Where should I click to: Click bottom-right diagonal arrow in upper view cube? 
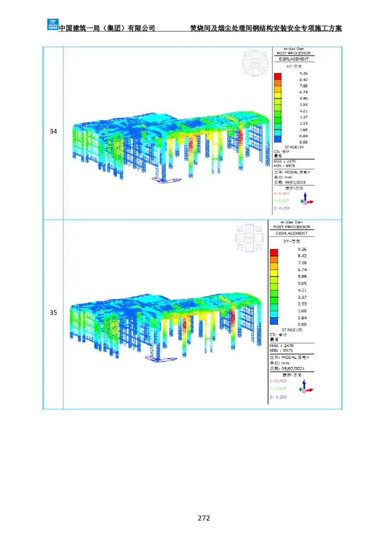[264, 72]
